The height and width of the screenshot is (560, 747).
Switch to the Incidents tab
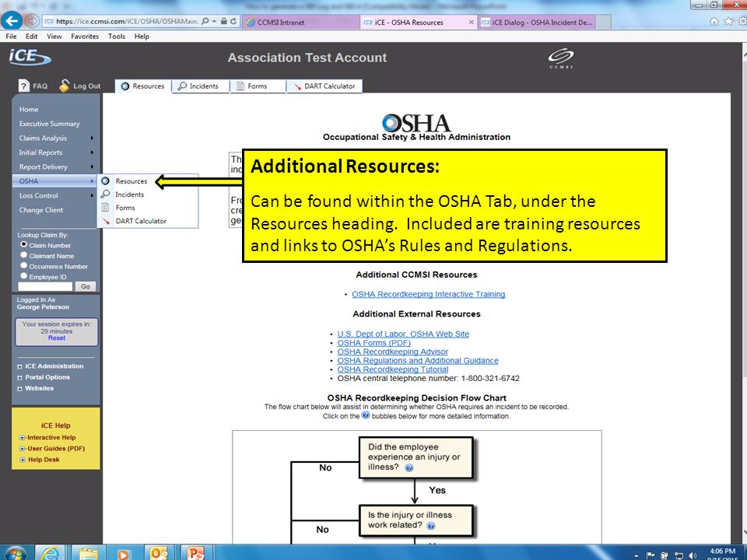click(x=200, y=86)
